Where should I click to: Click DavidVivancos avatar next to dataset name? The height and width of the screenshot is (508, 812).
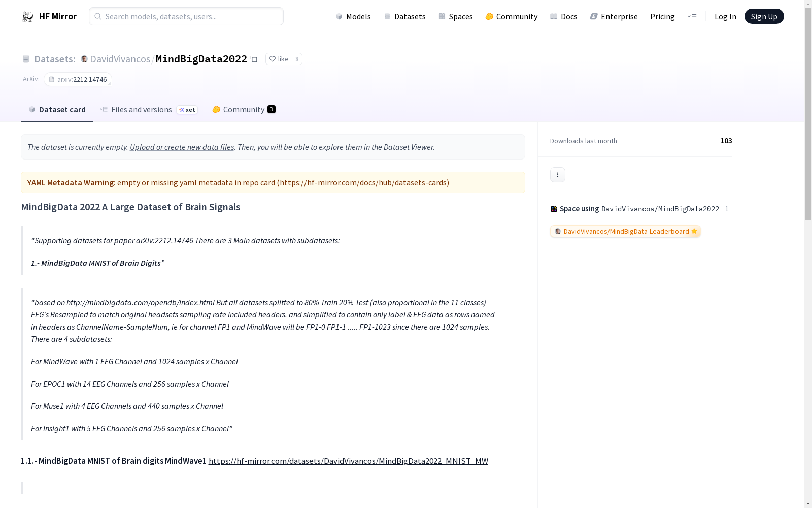coord(84,59)
